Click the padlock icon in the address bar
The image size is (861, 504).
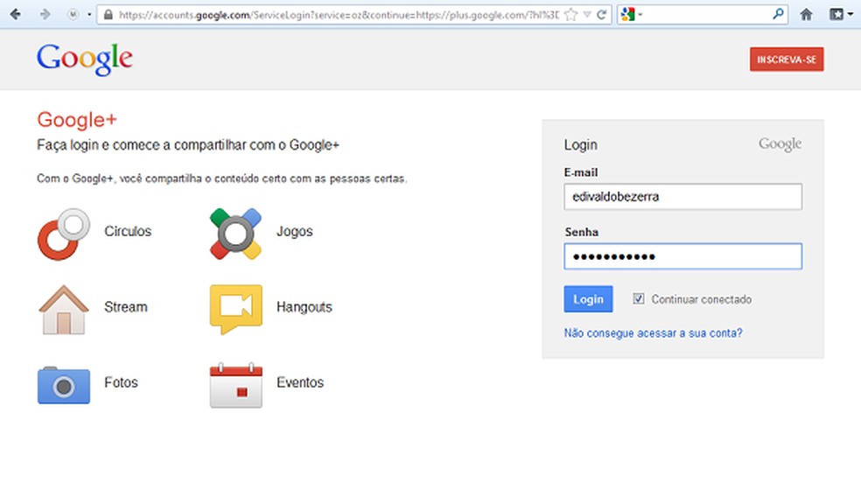[x=107, y=14]
